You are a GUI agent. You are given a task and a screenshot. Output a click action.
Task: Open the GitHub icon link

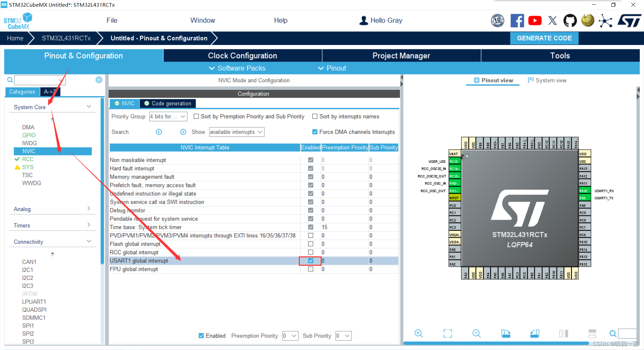(x=570, y=20)
